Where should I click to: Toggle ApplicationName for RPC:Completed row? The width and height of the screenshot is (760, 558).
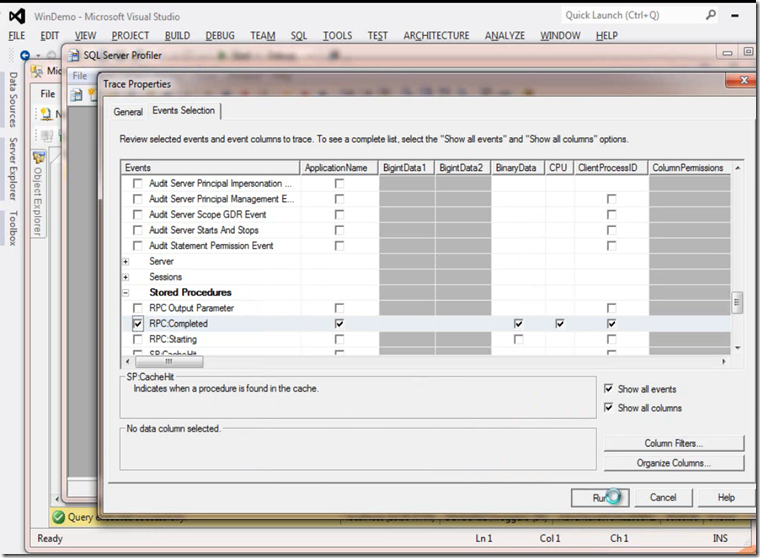point(339,323)
